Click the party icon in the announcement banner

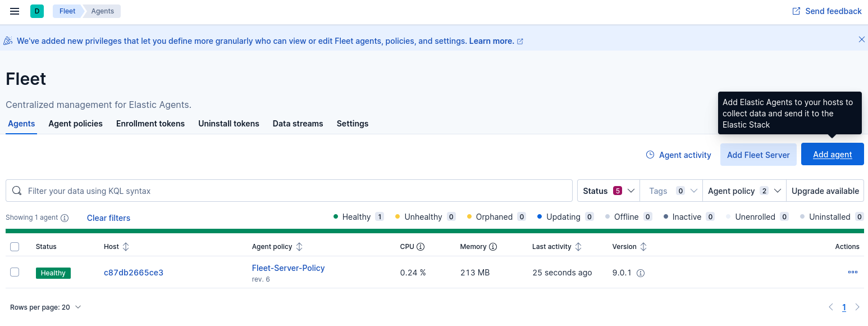[x=8, y=41]
